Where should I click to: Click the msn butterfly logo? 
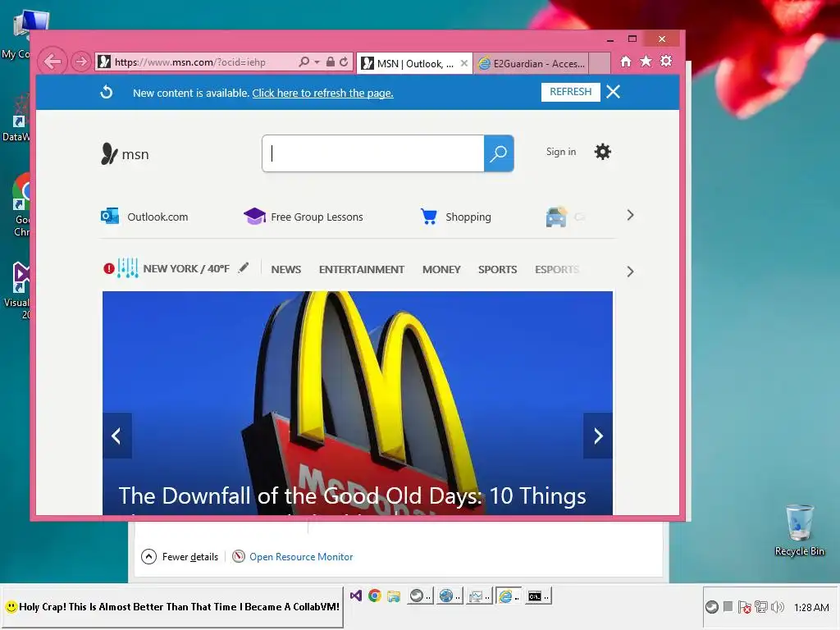click(x=125, y=153)
